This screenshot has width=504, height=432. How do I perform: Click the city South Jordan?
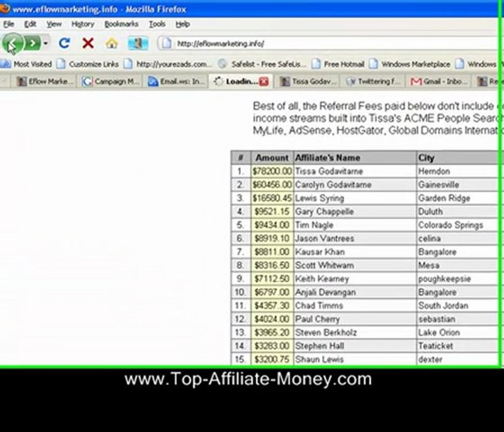tap(443, 305)
